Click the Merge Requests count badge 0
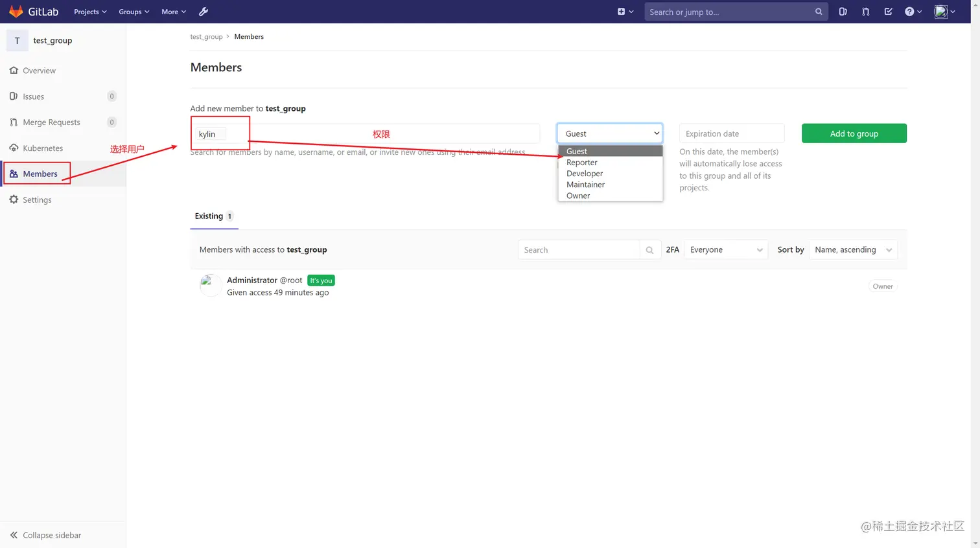 click(111, 122)
